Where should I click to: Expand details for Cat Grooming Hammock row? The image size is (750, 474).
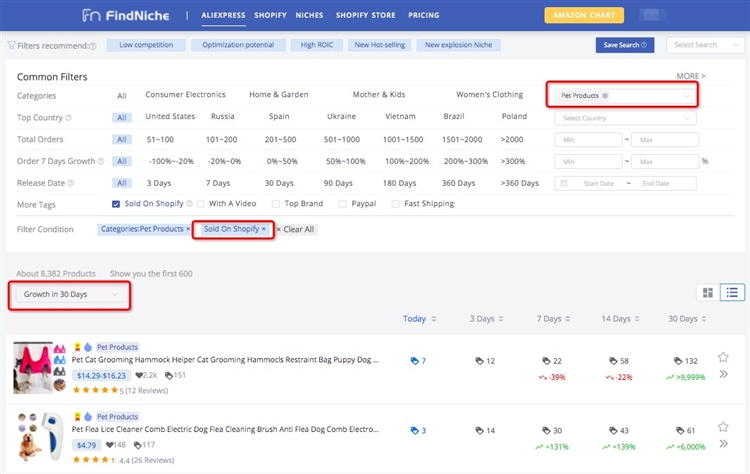point(723,374)
